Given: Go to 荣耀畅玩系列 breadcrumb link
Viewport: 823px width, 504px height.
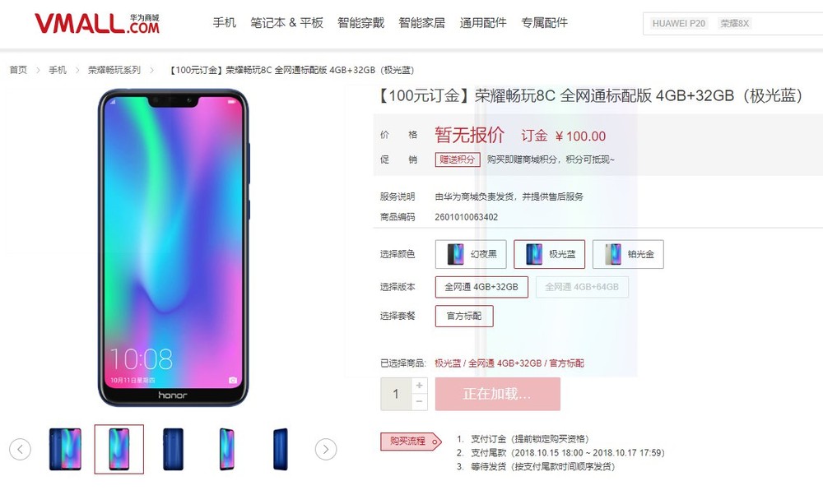Looking at the screenshot, I should [114, 70].
